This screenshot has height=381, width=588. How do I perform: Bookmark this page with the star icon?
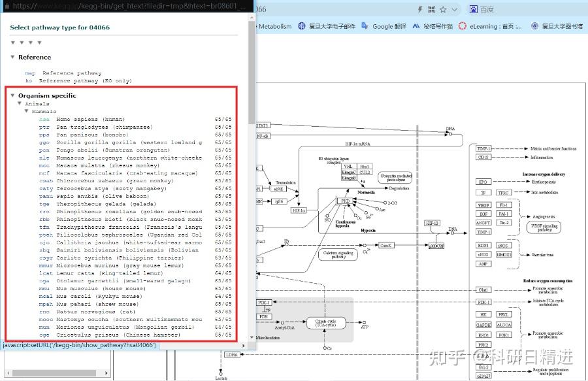443,9
